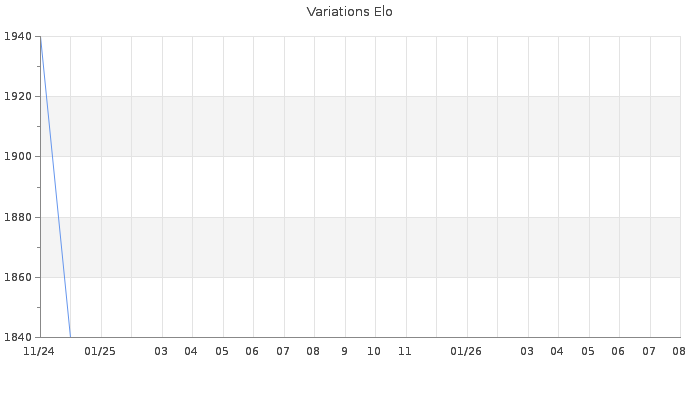
Task: Select the 01/25 date label
Action: coord(100,352)
